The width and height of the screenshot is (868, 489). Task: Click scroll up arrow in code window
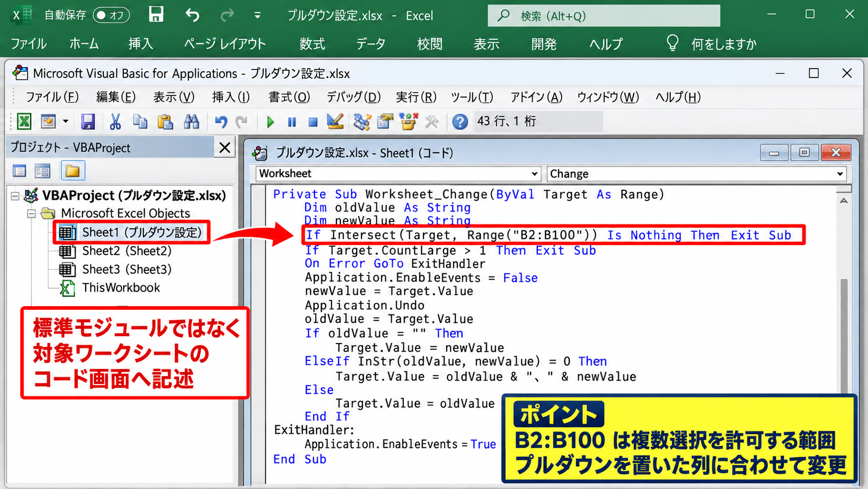[844, 201]
